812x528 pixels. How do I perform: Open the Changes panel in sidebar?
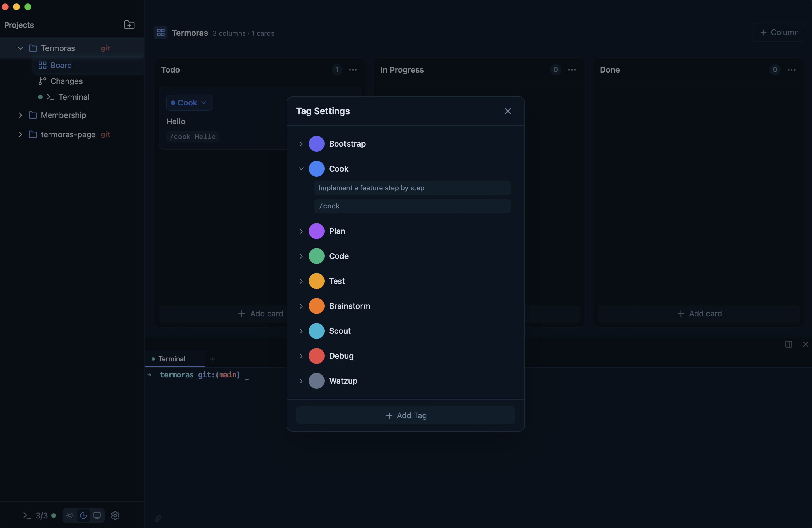[x=66, y=81]
